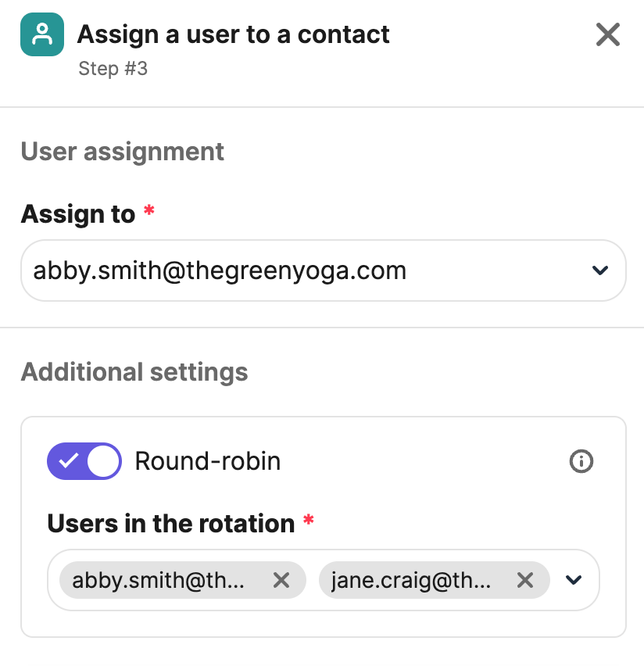Click the teal user assignment icon
644x666 pixels.
(42, 34)
